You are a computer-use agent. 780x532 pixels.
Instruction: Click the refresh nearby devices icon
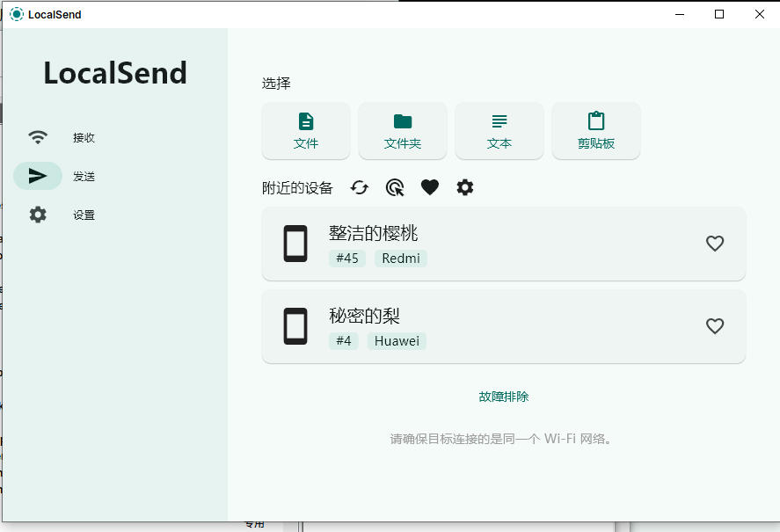359,187
